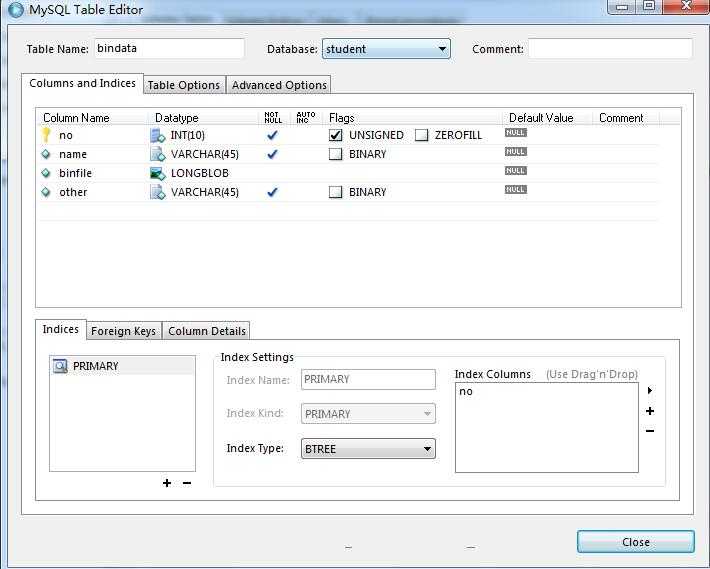Remove index column with the minus icon

[x=650, y=430]
